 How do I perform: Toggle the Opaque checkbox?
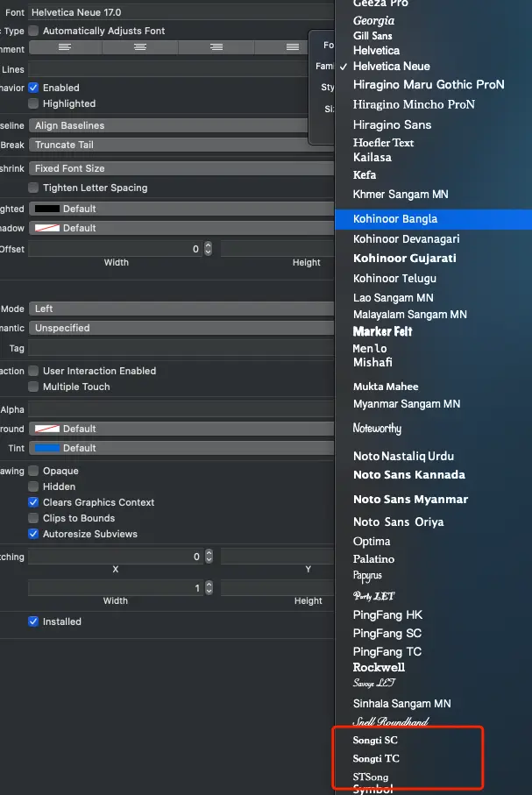[33, 471]
